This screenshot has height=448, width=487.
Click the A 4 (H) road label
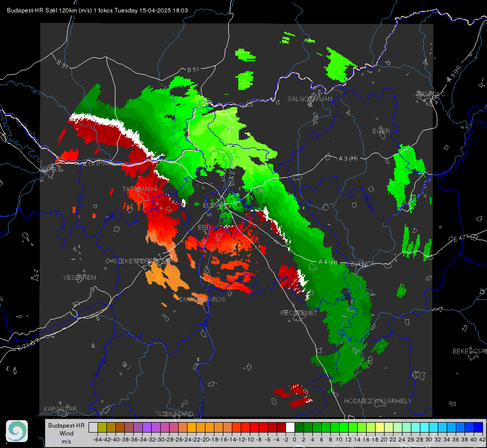pos(328,262)
